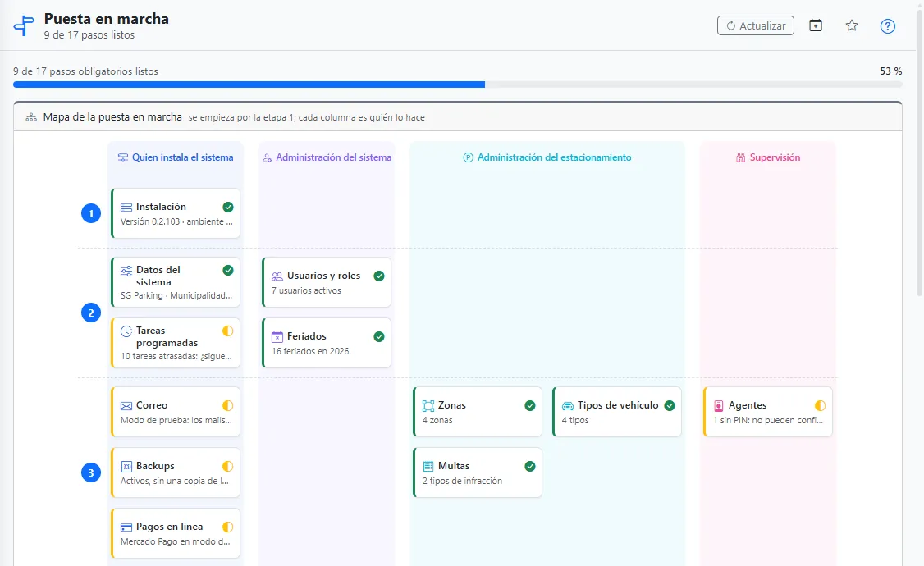This screenshot has height=566, width=924.
Task: Click 'Mapa de la puesta en marcha' title
Action: tap(112, 117)
